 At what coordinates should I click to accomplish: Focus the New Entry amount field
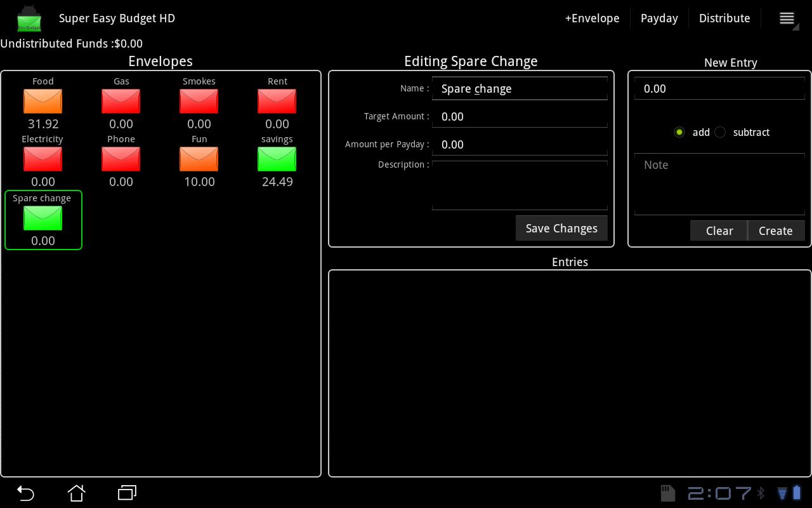[719, 88]
